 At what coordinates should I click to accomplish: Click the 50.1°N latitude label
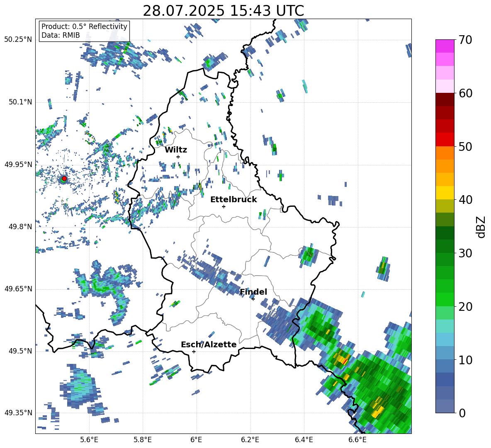[20, 102]
